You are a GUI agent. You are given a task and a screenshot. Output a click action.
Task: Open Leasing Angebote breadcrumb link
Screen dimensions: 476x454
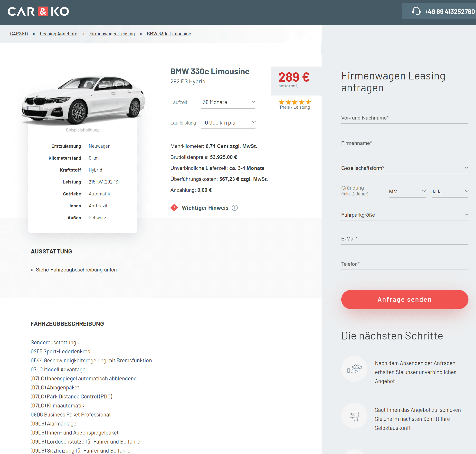(58, 34)
